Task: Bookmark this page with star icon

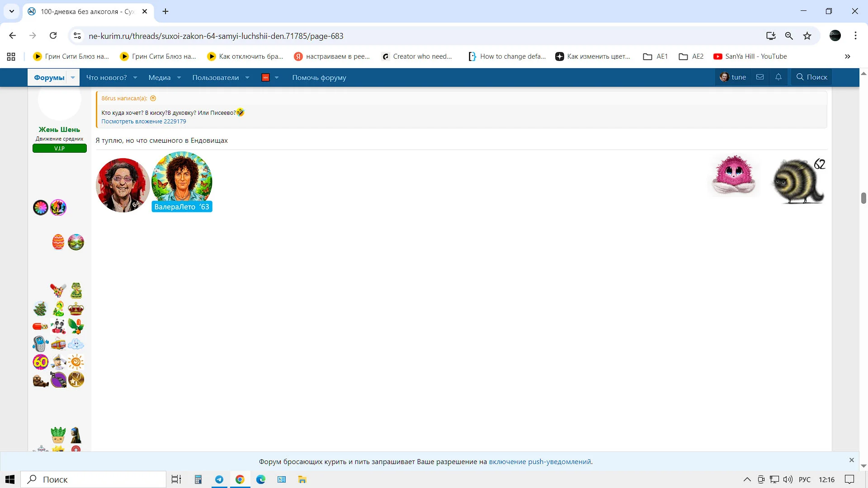Action: click(807, 36)
